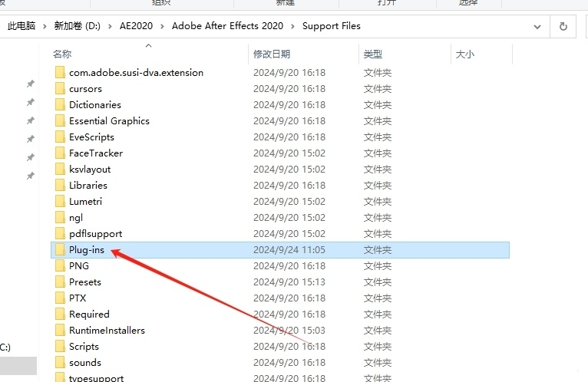Click the Dictionaries folder icon
This screenshot has height=382, width=588.
pyautogui.click(x=60, y=104)
